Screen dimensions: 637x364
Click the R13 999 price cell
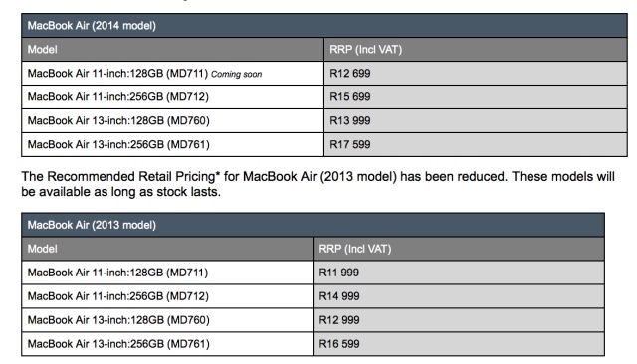point(476,121)
